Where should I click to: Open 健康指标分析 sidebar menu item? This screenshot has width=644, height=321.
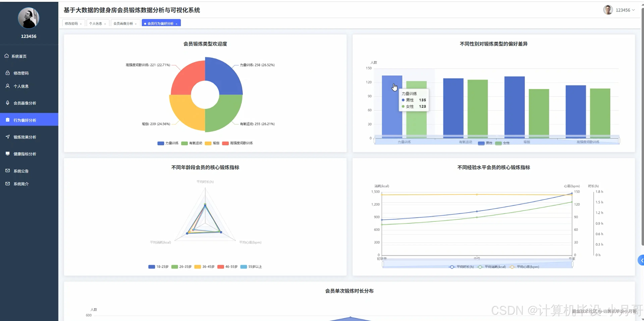point(29,154)
